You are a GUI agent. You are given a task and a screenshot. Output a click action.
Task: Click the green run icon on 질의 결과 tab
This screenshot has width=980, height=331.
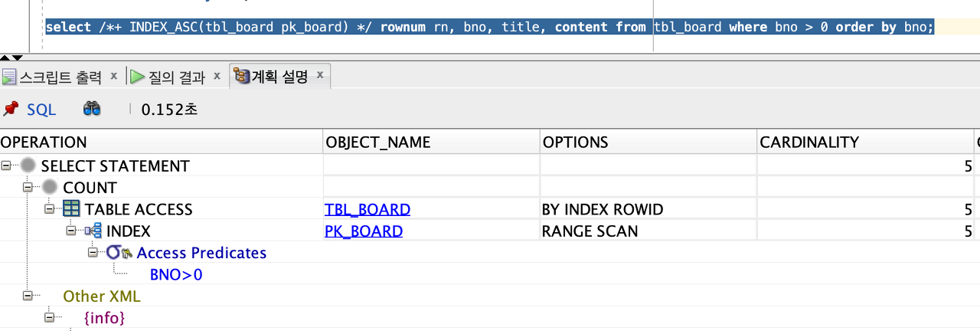coord(137,77)
